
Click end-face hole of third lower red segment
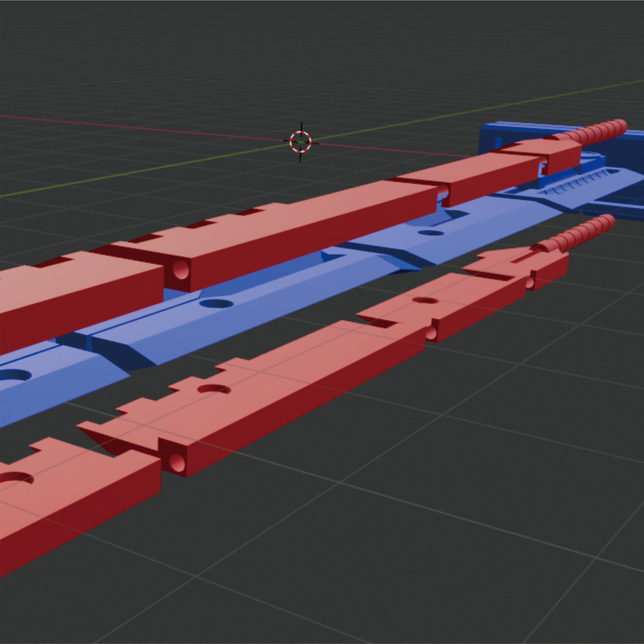431,333
